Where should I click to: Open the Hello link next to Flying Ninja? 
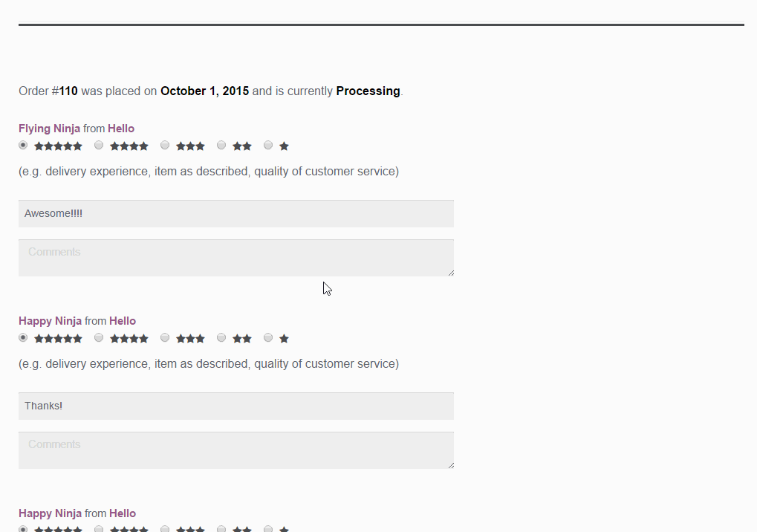(x=121, y=129)
